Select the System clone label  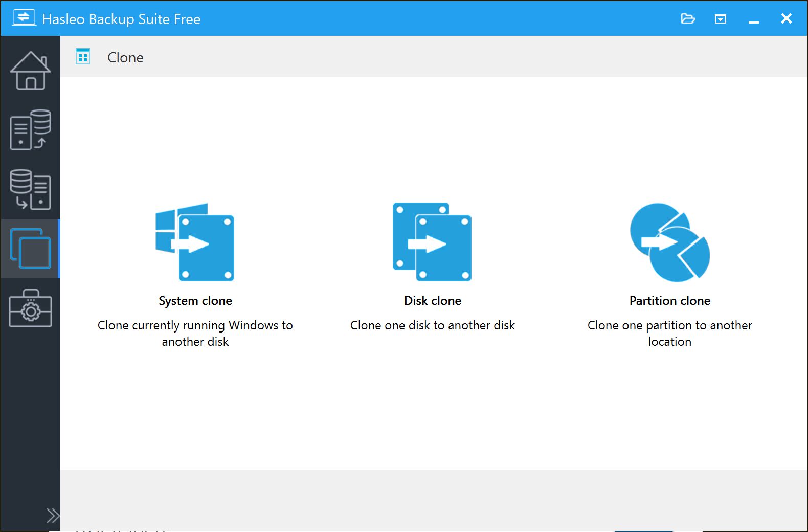coord(195,301)
